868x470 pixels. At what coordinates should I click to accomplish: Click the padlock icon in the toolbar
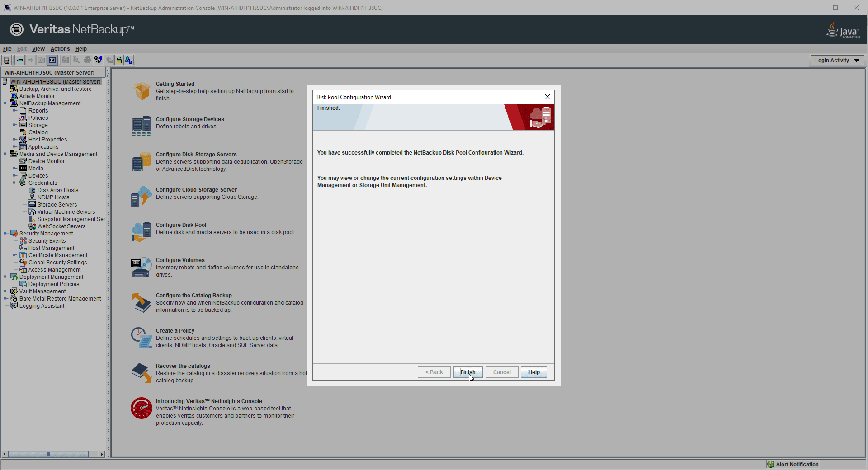coord(119,60)
